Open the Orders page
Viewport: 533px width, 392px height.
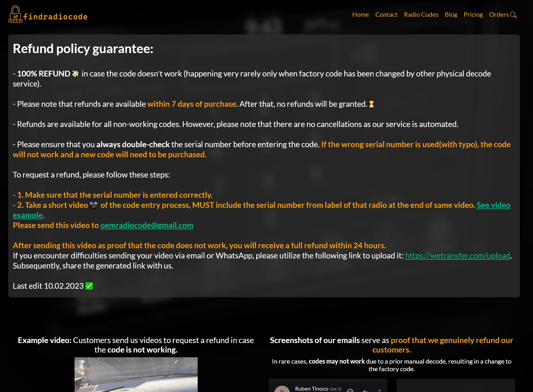coord(499,15)
